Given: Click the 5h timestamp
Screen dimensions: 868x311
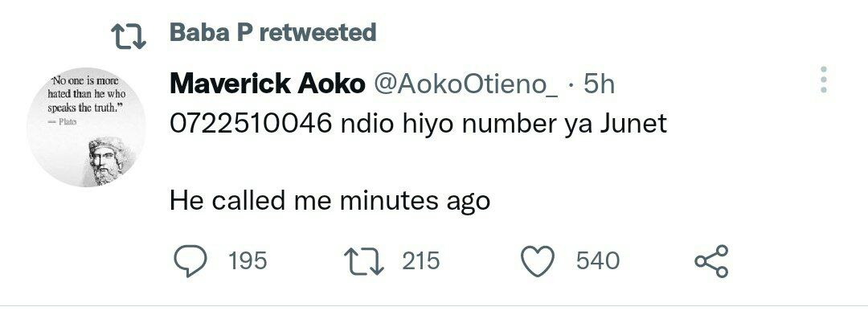Looking at the screenshot, I should [x=599, y=84].
